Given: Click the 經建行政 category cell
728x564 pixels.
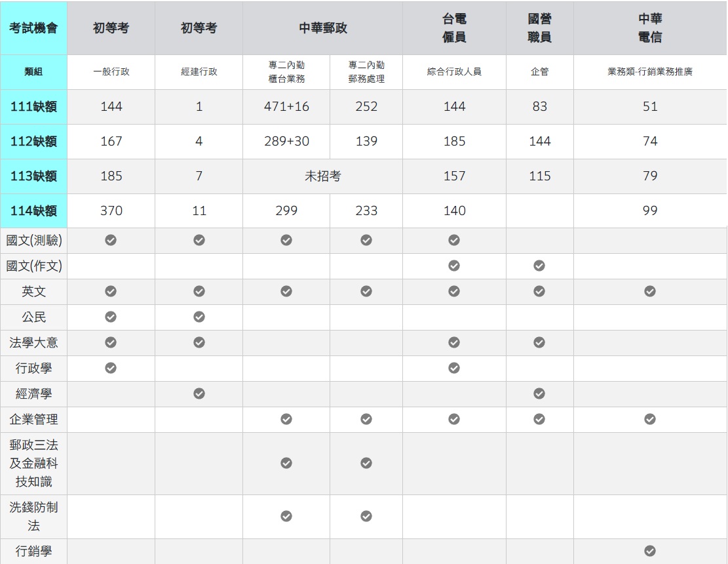Looking at the screenshot, I should (199, 71).
